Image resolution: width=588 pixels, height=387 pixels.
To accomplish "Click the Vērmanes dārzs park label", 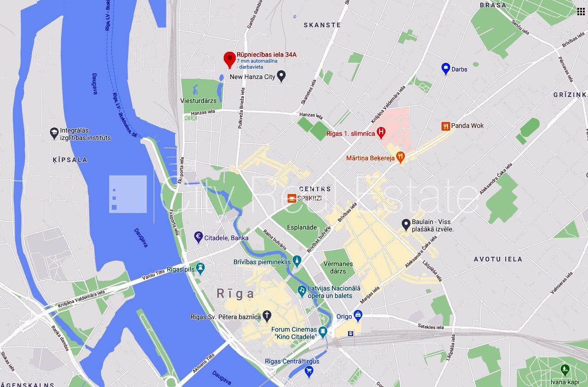I will coord(338,267).
